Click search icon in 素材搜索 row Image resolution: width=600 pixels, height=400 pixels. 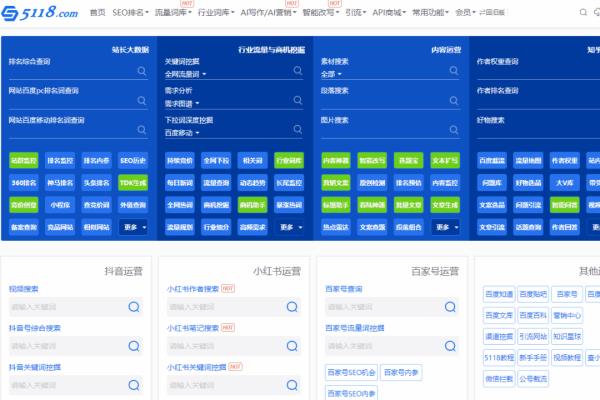pyautogui.click(x=454, y=70)
